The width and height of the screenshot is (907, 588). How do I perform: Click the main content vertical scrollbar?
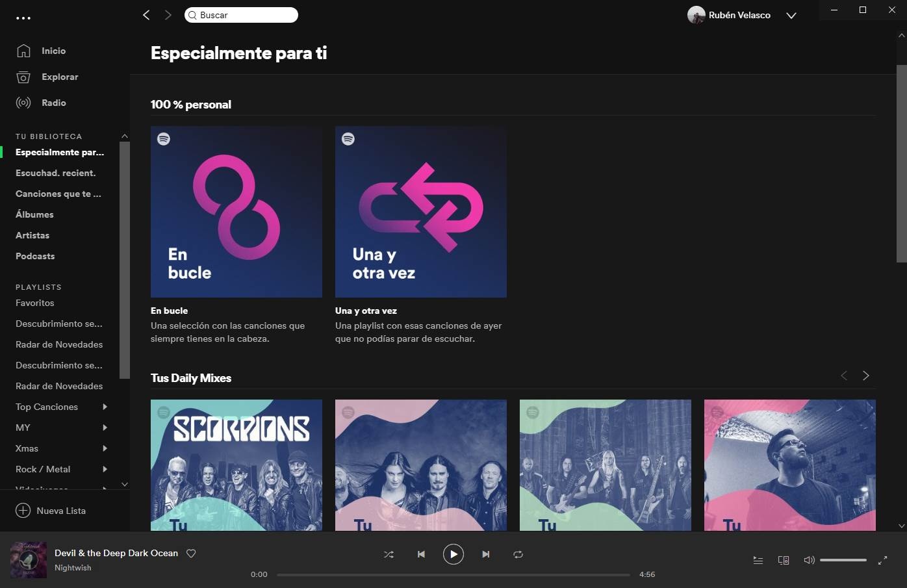tap(902, 163)
